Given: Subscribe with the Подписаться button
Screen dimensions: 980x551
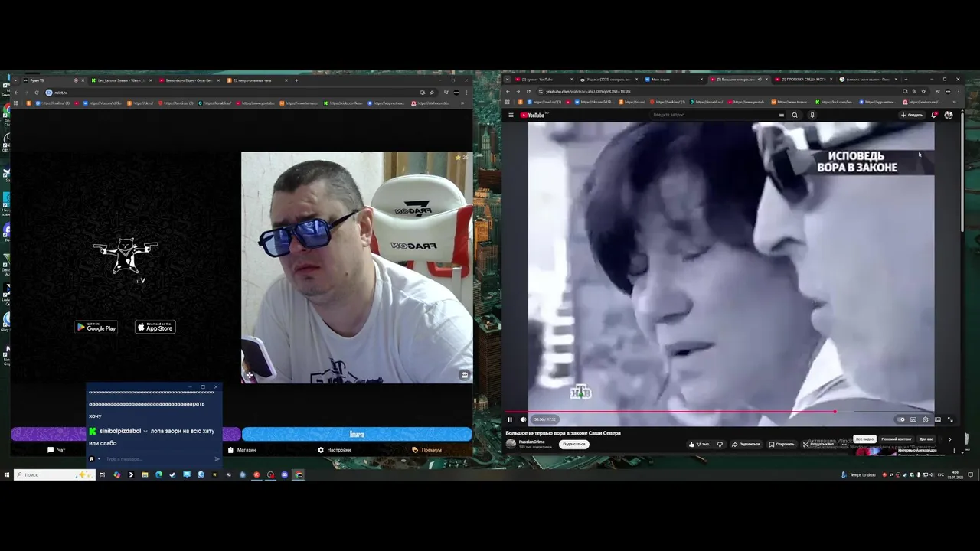Looking at the screenshot, I should click(573, 444).
